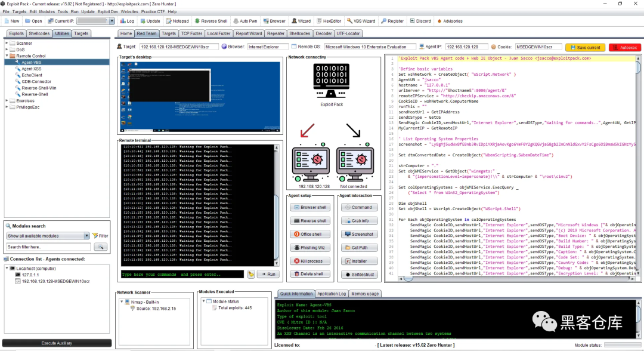Click the remote terminal command input

[182, 274]
